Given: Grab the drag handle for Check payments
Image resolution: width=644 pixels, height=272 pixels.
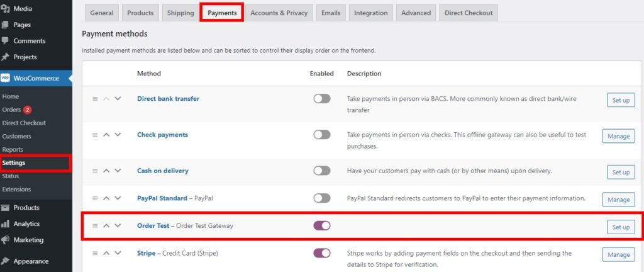Looking at the screenshot, I should pyautogui.click(x=95, y=135).
